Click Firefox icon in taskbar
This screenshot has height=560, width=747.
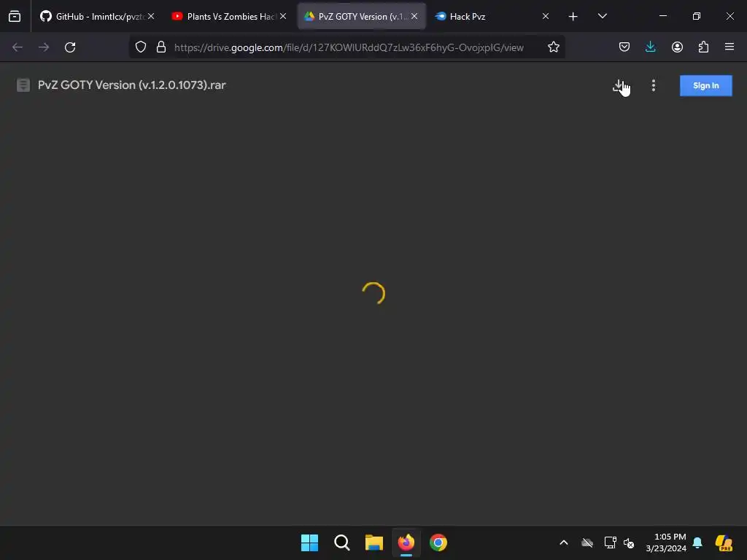click(406, 542)
